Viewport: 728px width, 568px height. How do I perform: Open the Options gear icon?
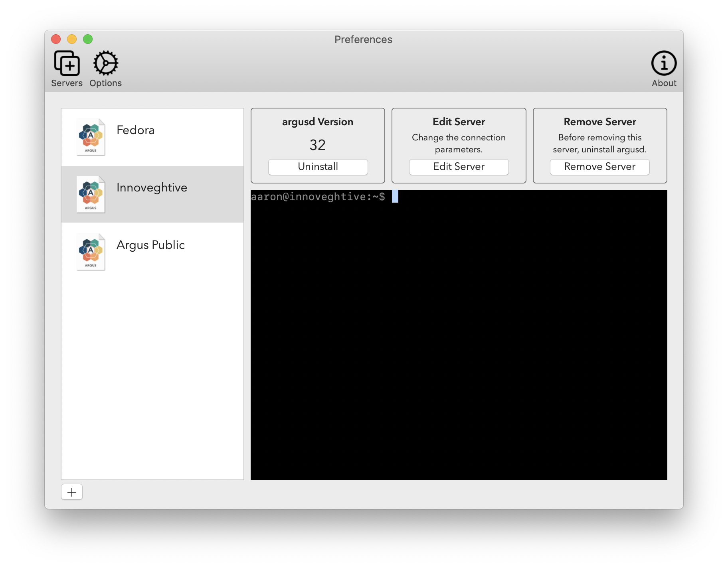[x=105, y=63]
